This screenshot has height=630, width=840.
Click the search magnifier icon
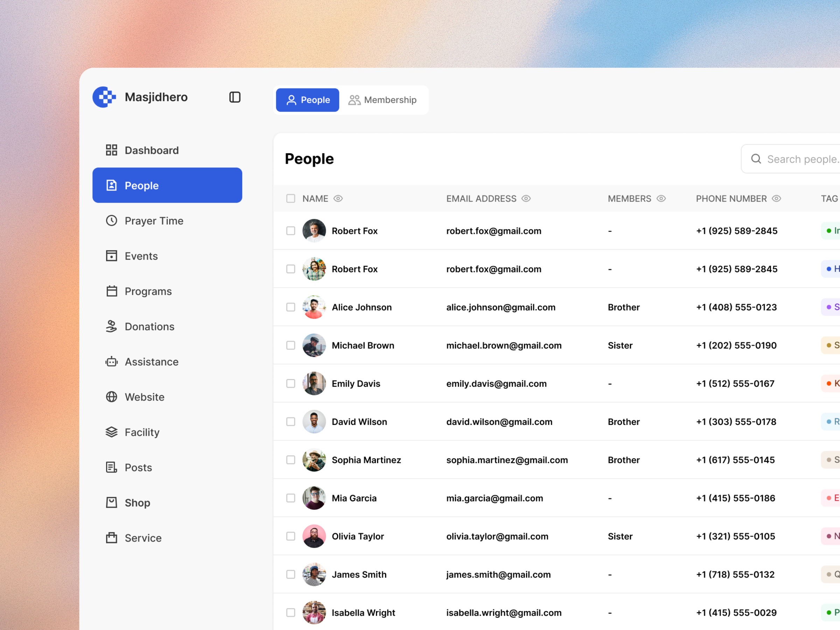tap(756, 159)
